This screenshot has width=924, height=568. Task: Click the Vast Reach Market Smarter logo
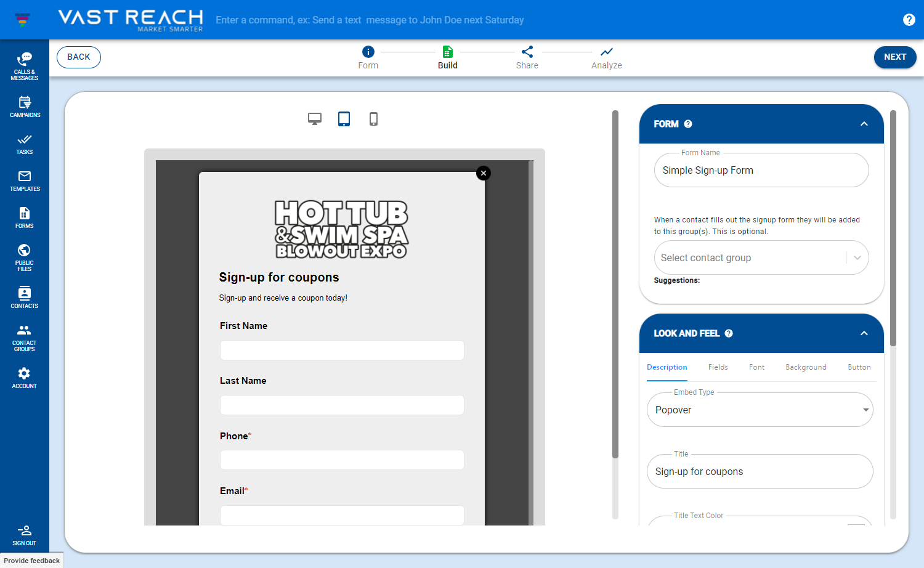pos(131,20)
